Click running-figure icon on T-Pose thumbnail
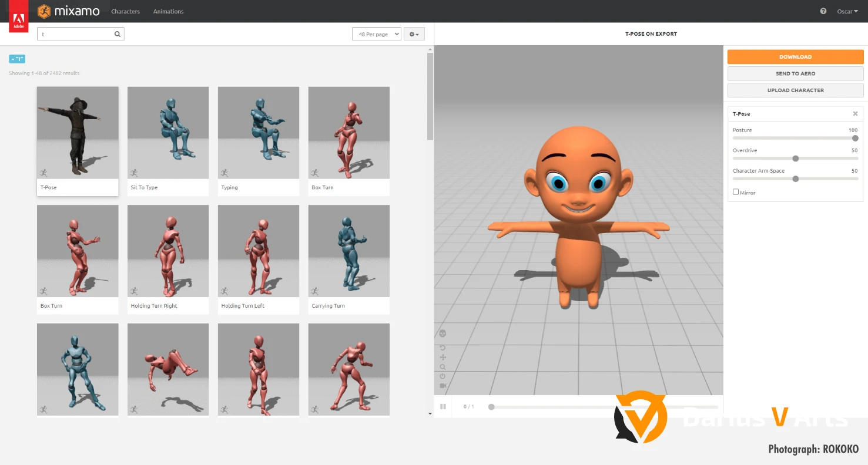Viewport: 868px width, 465px height. coord(43,173)
